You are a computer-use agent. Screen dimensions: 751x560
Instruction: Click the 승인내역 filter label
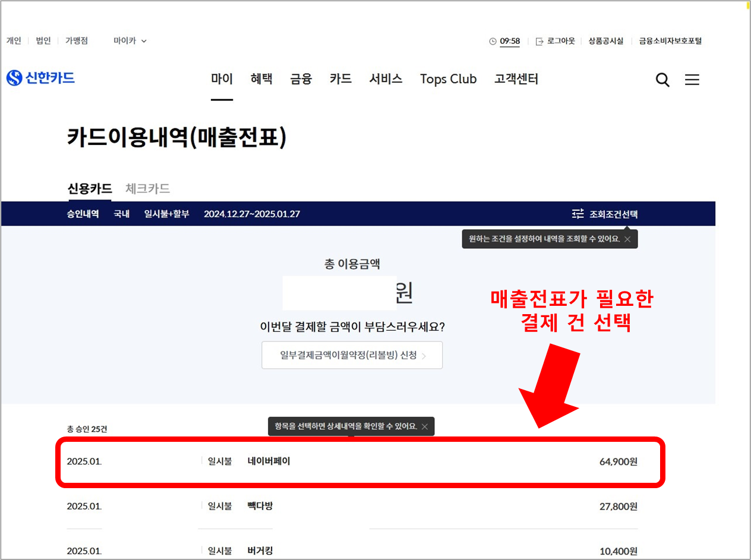point(83,214)
